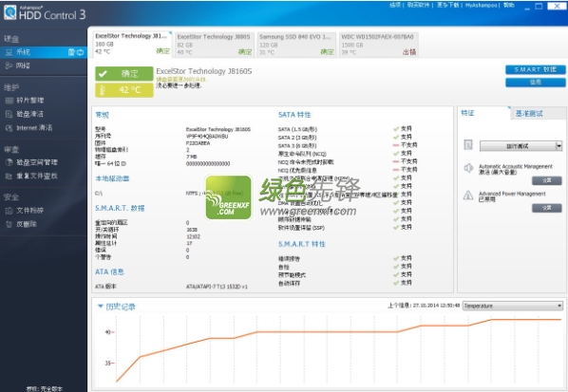The width and height of the screenshot is (568, 392).
Task: Collapse the 历史记录 section triangle
Action: 101,307
